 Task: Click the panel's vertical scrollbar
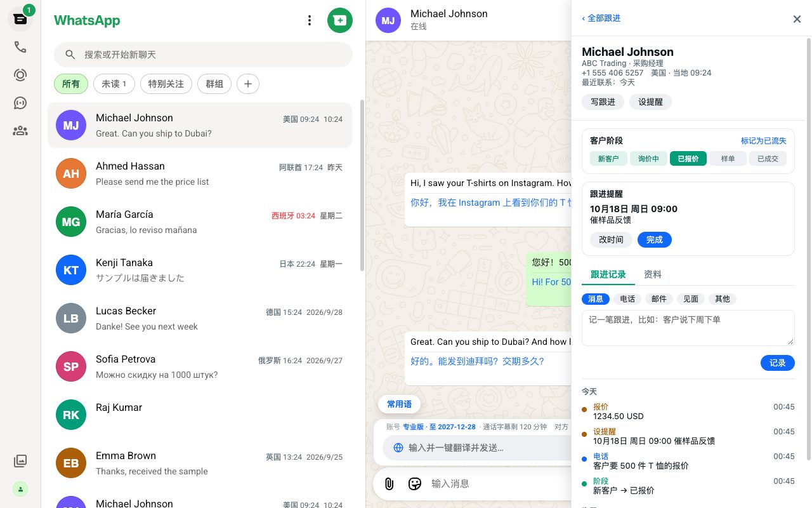click(808, 248)
